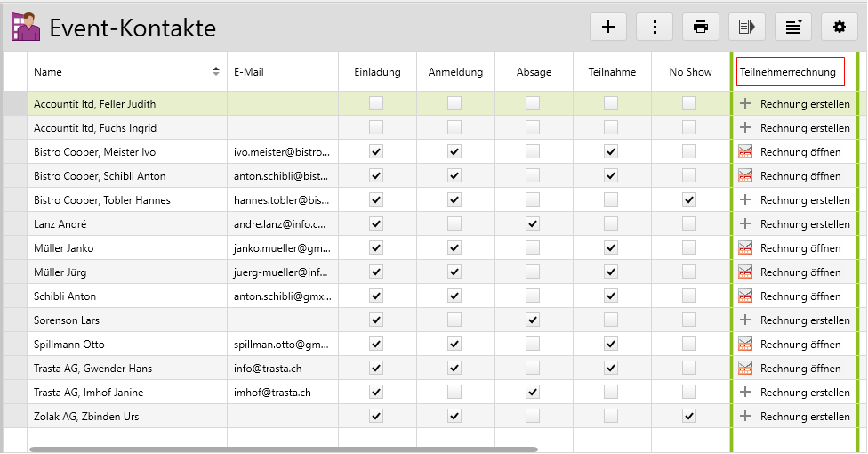Click the invoice icon in Müller Jürg row

(x=745, y=272)
